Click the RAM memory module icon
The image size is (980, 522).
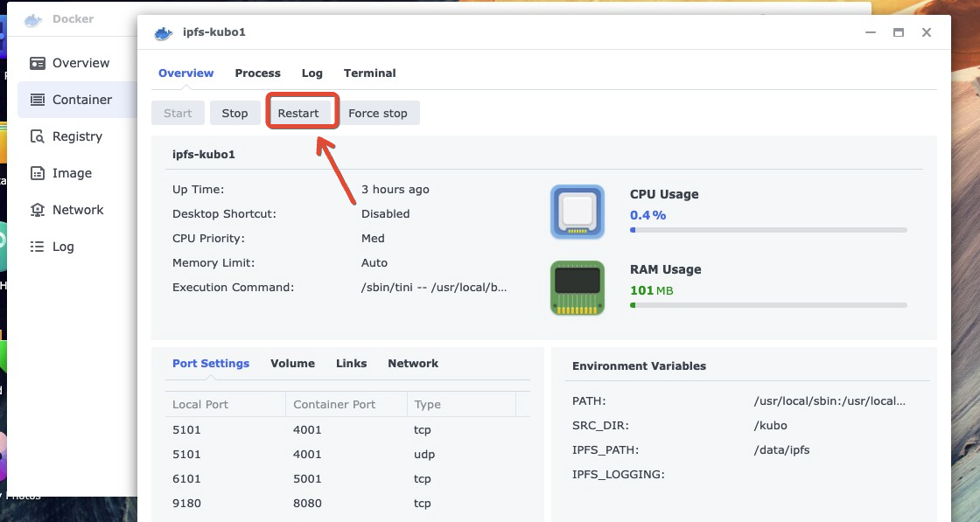(577, 288)
